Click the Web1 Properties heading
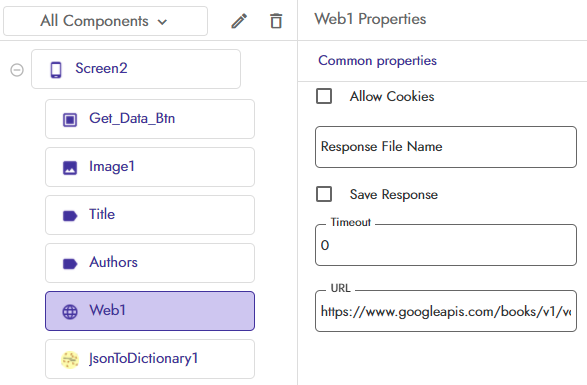Screen dimensions: 587x385 click(370, 19)
